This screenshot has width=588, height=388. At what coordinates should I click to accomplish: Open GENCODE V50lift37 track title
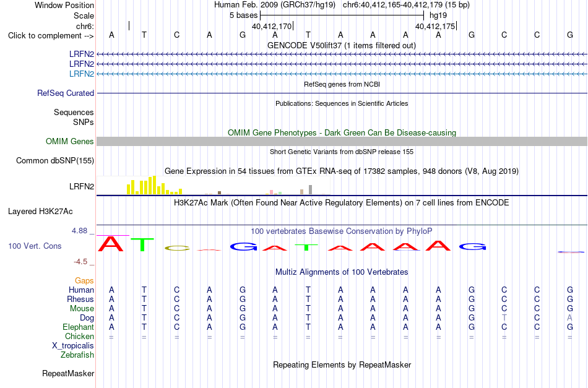[342, 45]
